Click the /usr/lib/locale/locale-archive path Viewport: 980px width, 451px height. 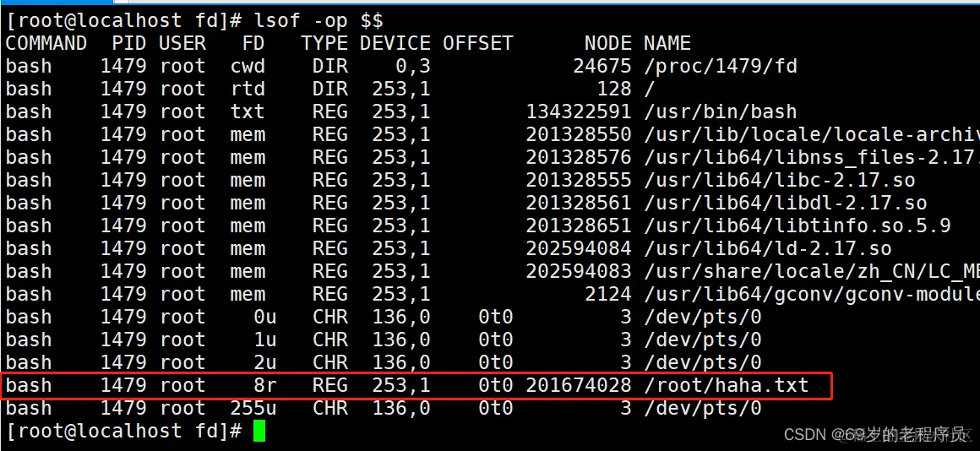click(812, 134)
